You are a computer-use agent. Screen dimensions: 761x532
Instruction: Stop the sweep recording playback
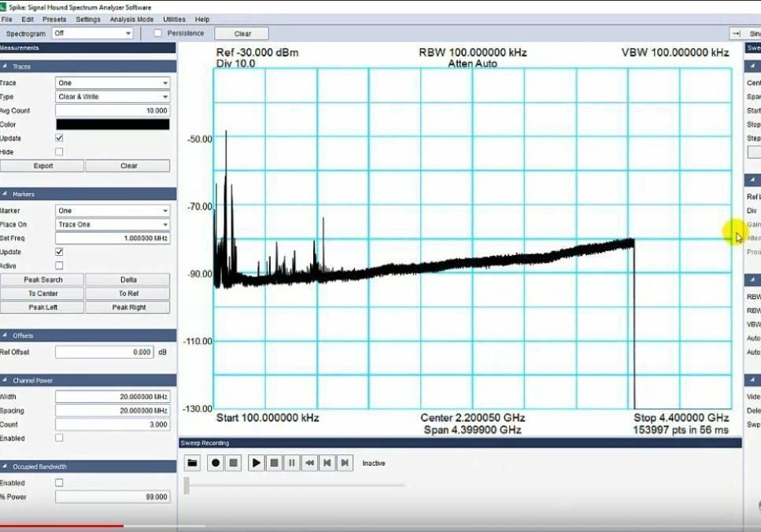pos(275,463)
